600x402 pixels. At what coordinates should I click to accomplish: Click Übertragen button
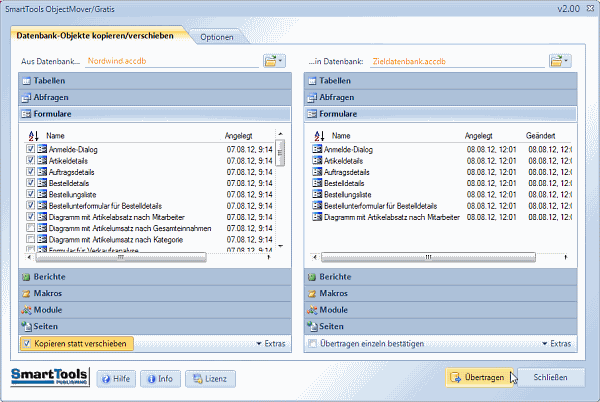coord(479,378)
